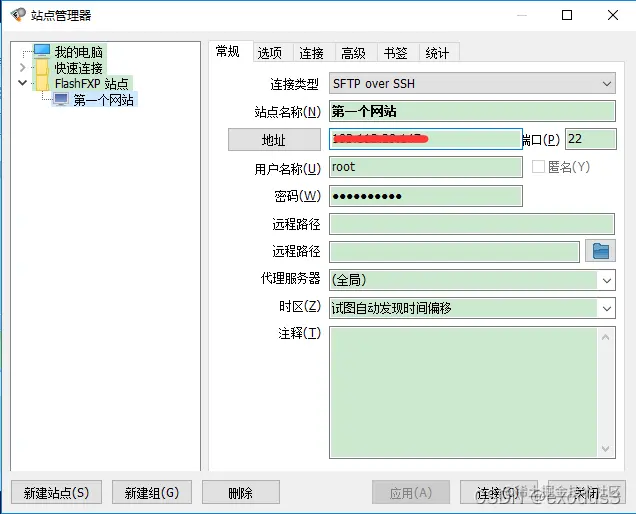The width and height of the screenshot is (636, 514).
Task: Click the 端口 port field showing 22
Action: [x=591, y=139]
